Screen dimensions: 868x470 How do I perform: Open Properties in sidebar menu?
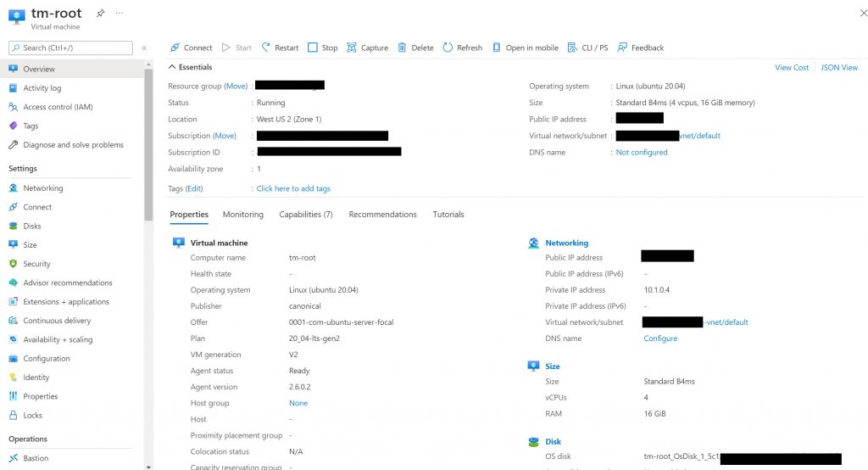(41, 396)
